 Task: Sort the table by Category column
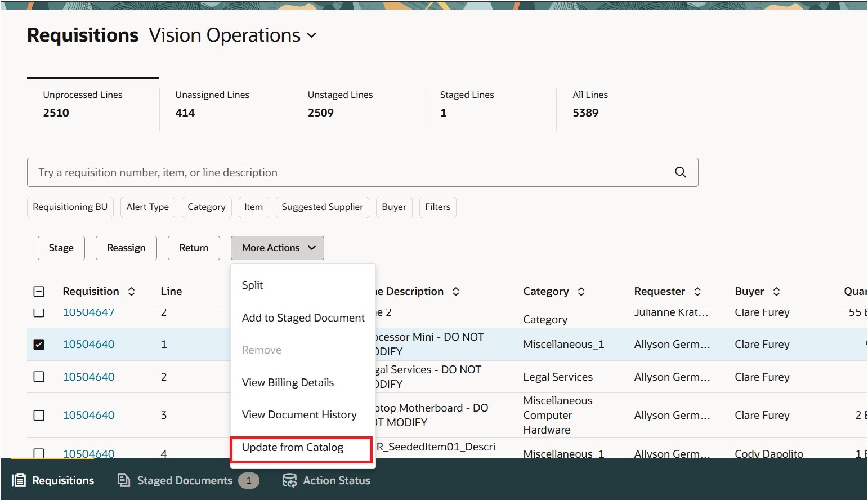pos(580,291)
